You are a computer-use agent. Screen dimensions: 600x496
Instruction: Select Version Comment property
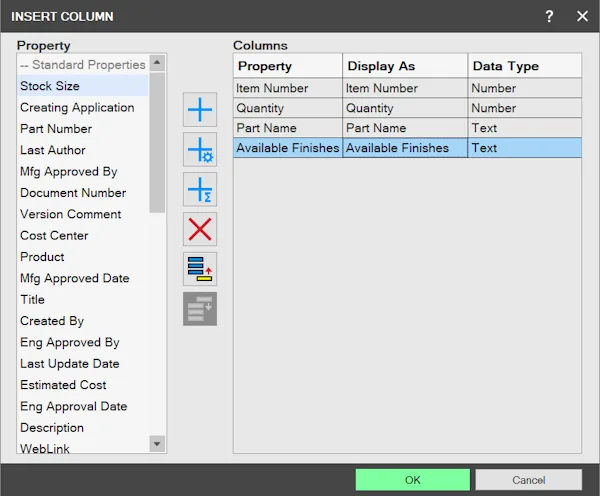coord(83,214)
